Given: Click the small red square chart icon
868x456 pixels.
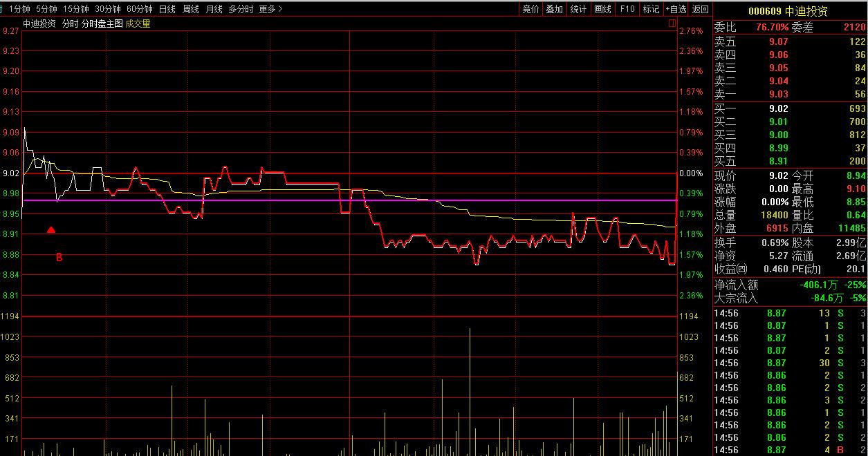Looking at the screenshot, I should (x=672, y=23).
